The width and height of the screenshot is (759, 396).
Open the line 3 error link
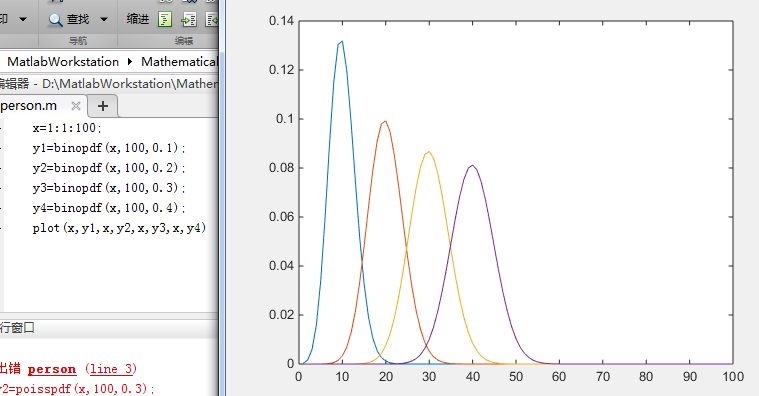coord(110,369)
